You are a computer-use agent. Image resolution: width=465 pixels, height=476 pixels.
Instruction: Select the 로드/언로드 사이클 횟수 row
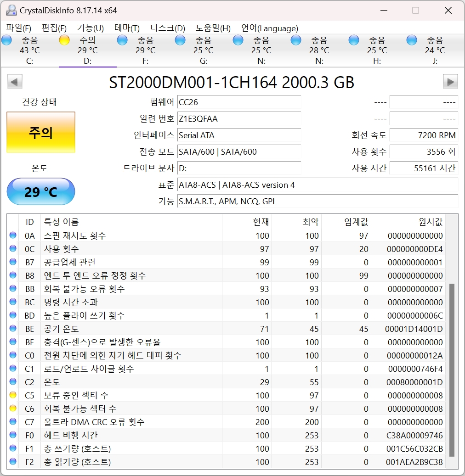[226, 369]
